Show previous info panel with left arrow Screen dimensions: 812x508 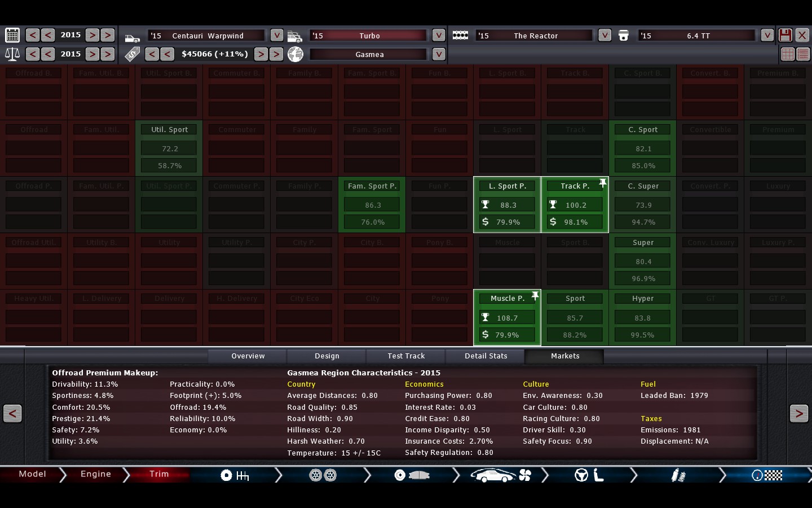(12, 414)
